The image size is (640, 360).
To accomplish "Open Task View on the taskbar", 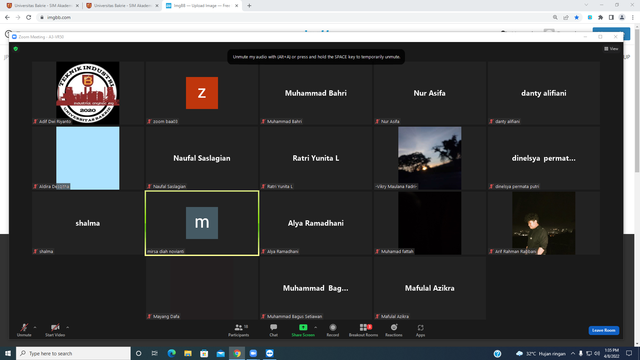I will tap(155, 353).
